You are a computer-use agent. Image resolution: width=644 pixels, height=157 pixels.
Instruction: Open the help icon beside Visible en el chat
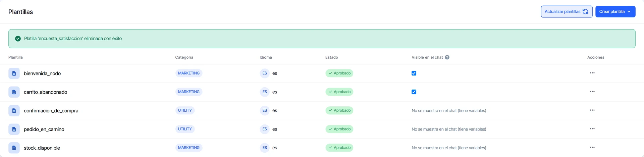[x=447, y=57]
